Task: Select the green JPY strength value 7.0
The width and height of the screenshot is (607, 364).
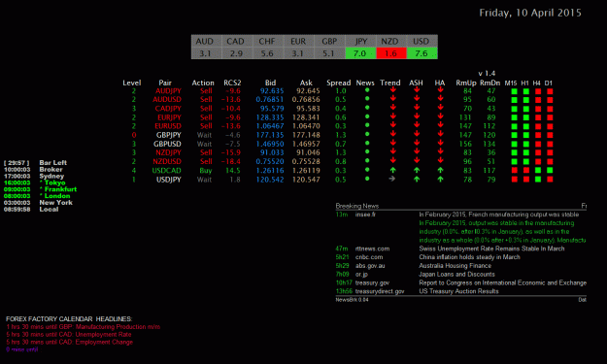Action: click(360, 53)
